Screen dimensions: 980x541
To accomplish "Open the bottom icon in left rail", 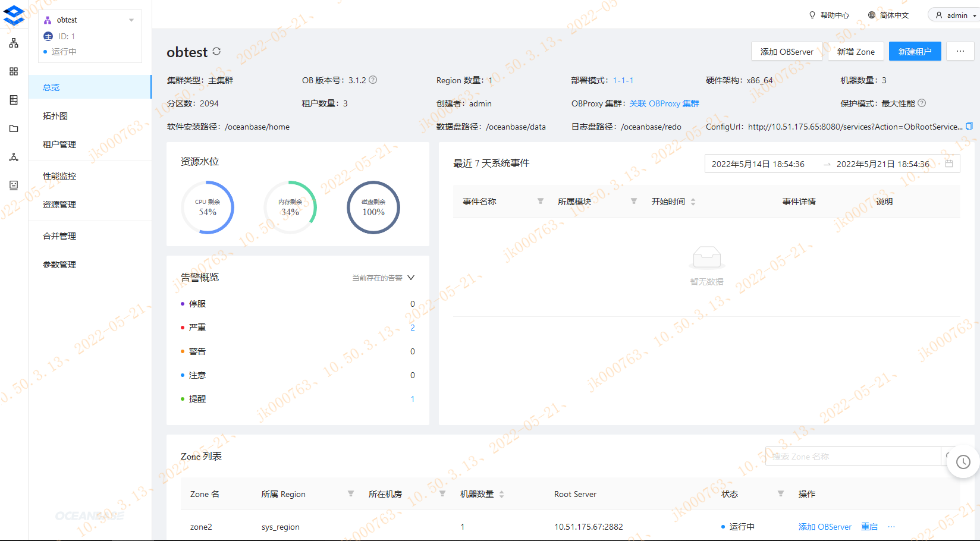I will [x=14, y=185].
